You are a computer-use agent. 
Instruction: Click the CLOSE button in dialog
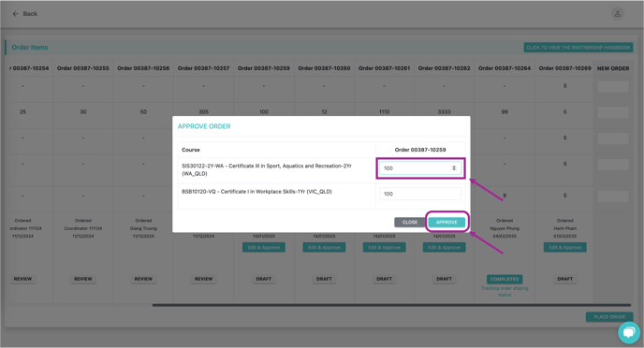click(x=409, y=222)
